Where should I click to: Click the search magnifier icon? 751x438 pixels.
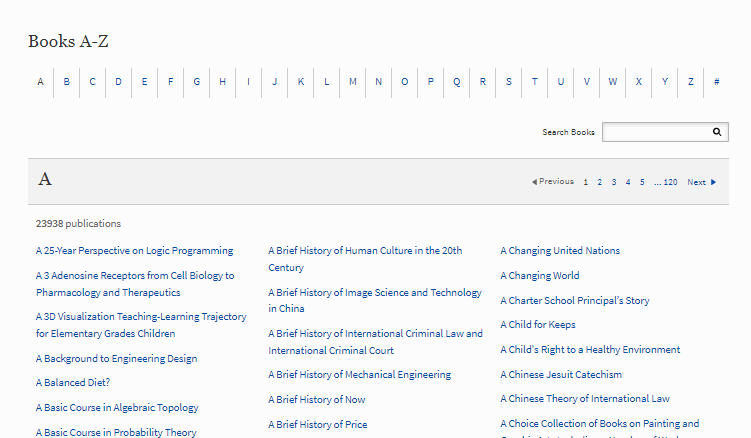[x=717, y=132]
